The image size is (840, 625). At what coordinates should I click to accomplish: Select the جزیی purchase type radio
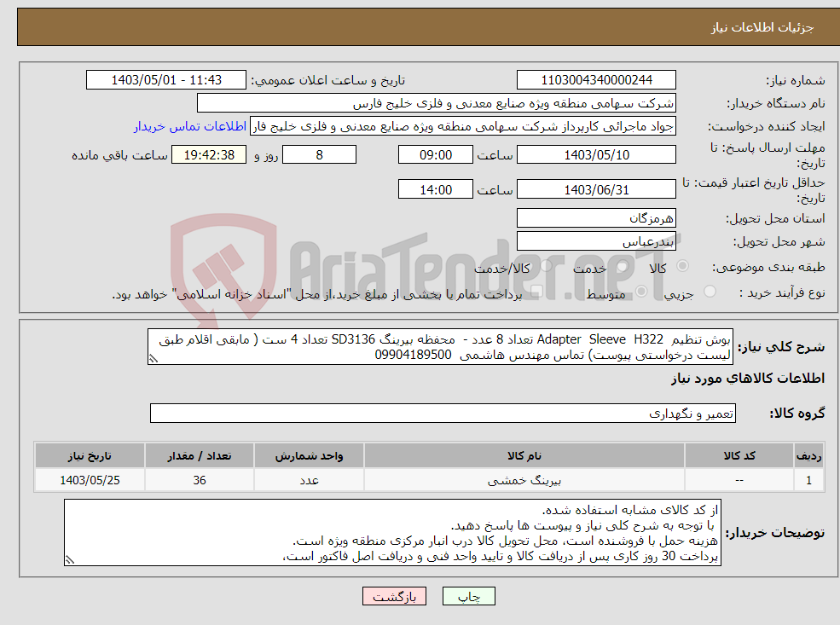click(710, 292)
